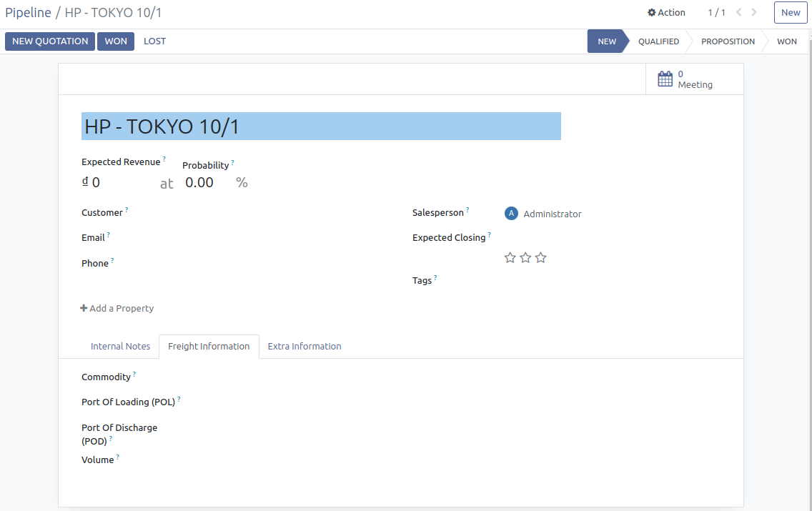812x511 pixels.
Task: Mark the opportunity as Lost
Action: point(154,41)
